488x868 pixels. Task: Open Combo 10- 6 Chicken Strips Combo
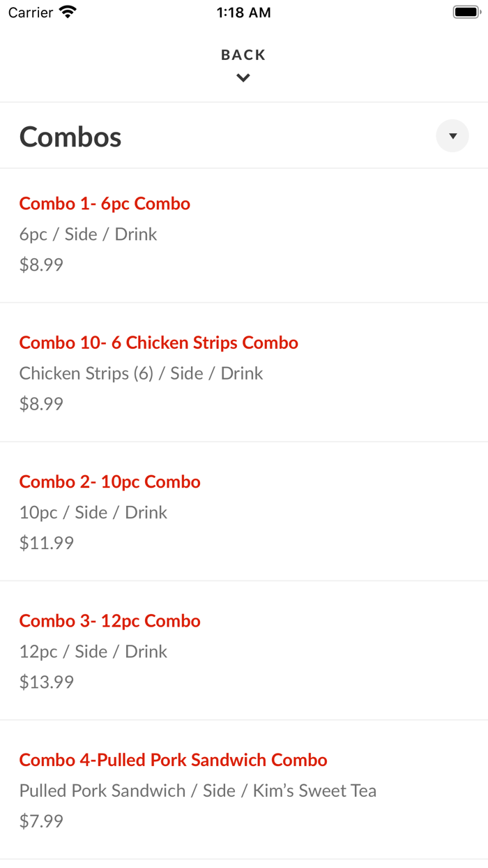158,343
